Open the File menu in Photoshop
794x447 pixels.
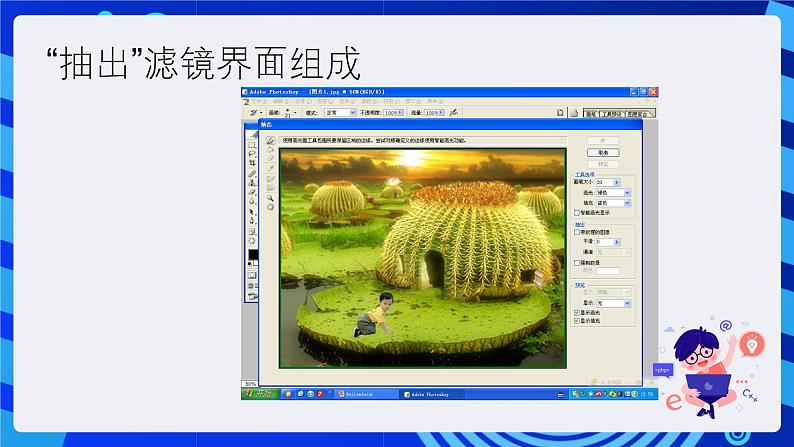[259, 102]
